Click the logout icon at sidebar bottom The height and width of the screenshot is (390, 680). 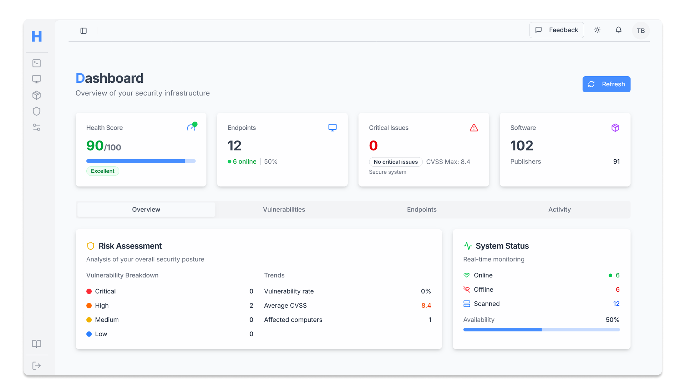[x=36, y=366]
